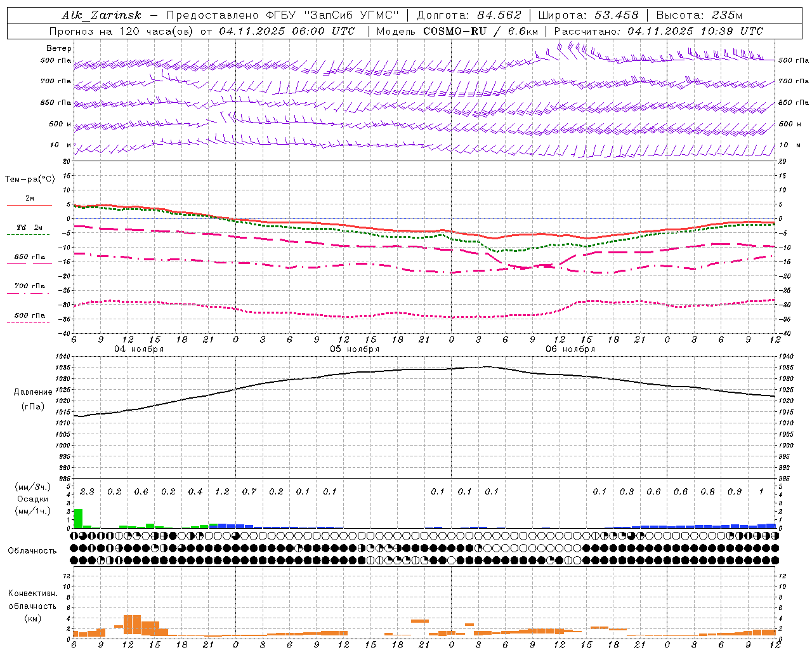This screenshot has height=650, width=812.
Task: Click the 'Ветер' wind panel label
Action: 59,48
